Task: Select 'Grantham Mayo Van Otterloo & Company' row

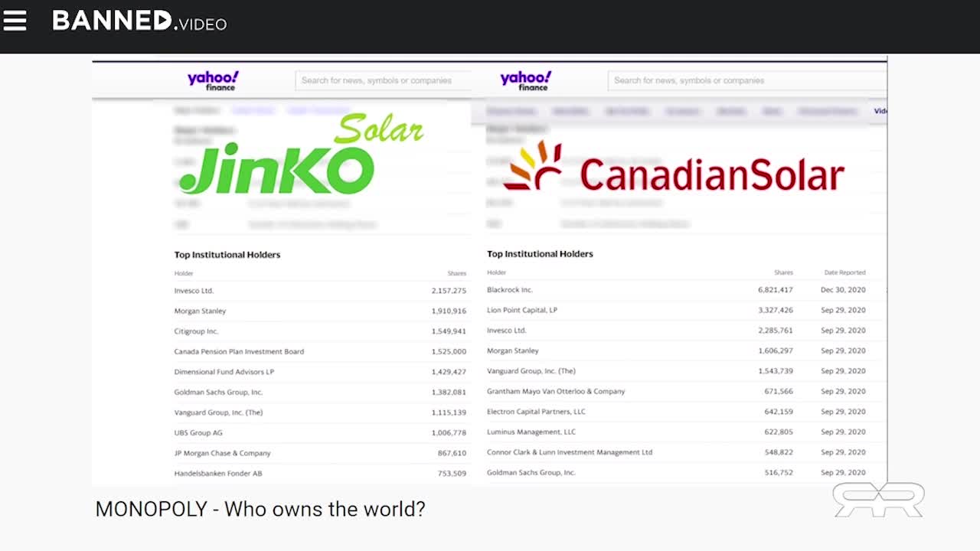Action: coord(556,391)
